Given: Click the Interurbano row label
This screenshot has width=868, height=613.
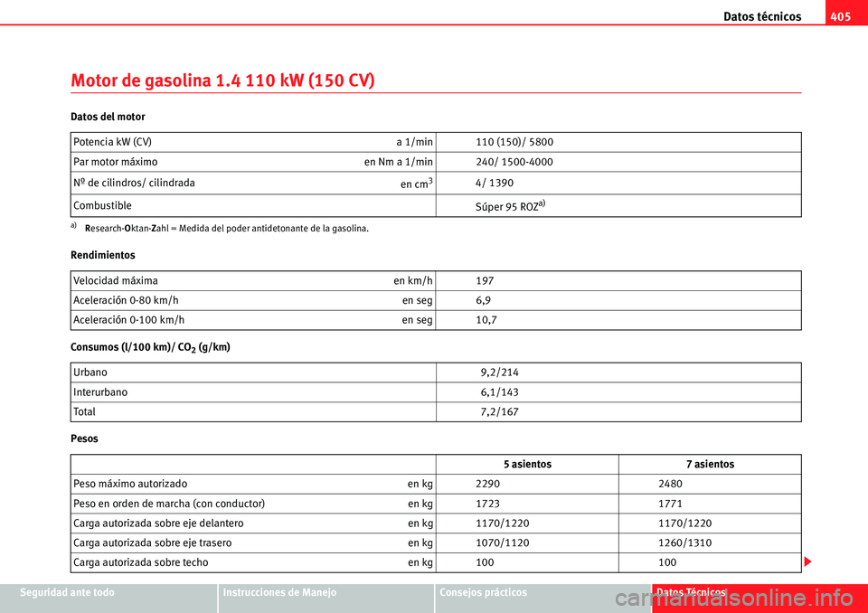Looking at the screenshot, I should tap(100, 392).
